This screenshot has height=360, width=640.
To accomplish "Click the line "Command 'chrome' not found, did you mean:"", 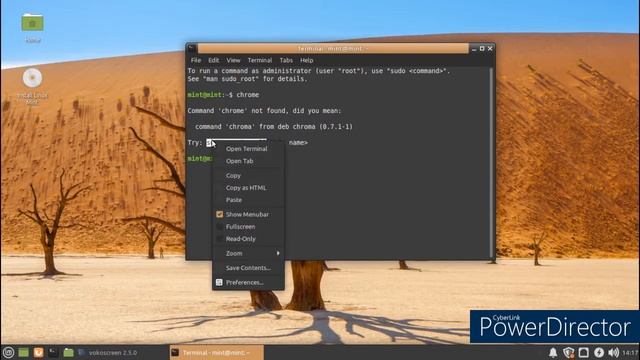I will 264,111.
